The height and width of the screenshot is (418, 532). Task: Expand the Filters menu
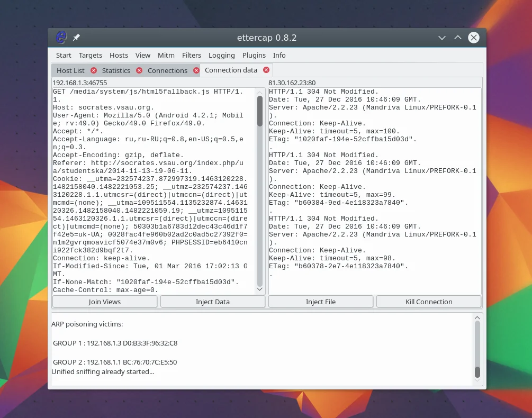coord(192,55)
